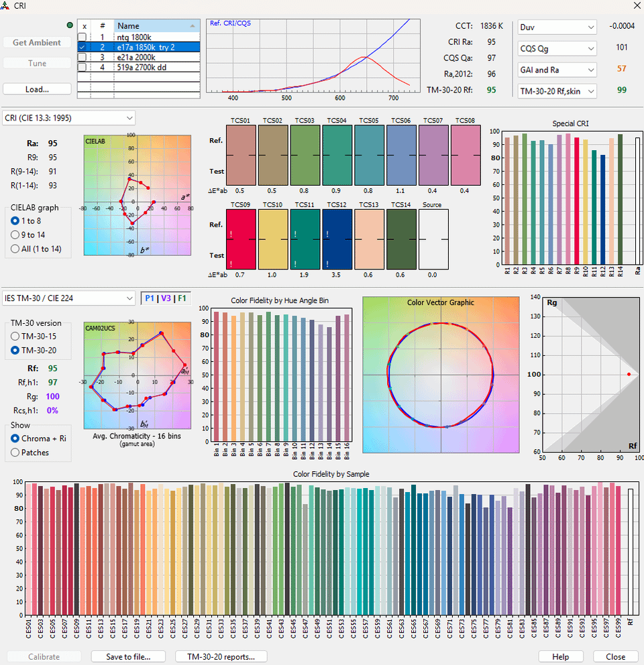The width and height of the screenshot is (644, 665).
Task: Choose the Patches show option
Action: (x=15, y=452)
